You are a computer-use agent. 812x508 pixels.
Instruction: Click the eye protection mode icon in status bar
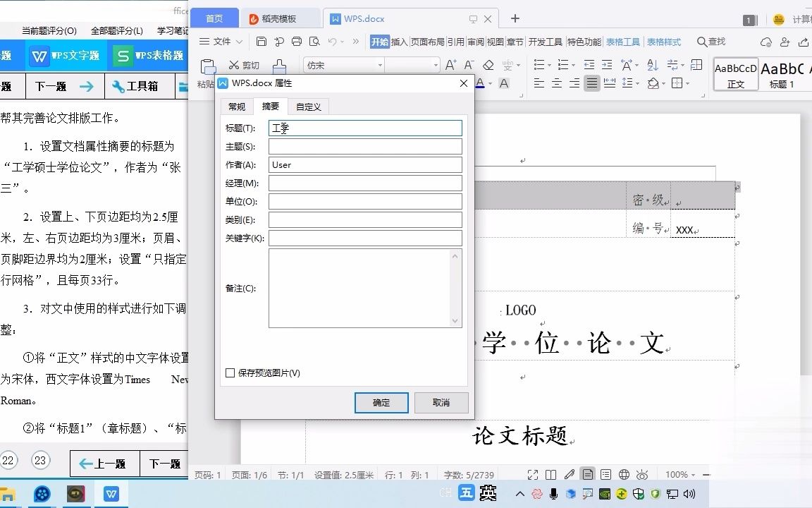pos(642,474)
